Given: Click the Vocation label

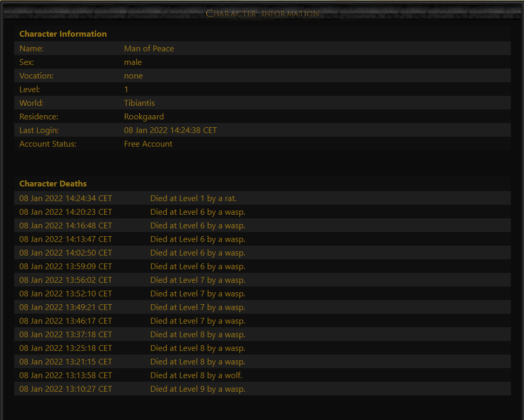Looking at the screenshot, I should [x=36, y=76].
